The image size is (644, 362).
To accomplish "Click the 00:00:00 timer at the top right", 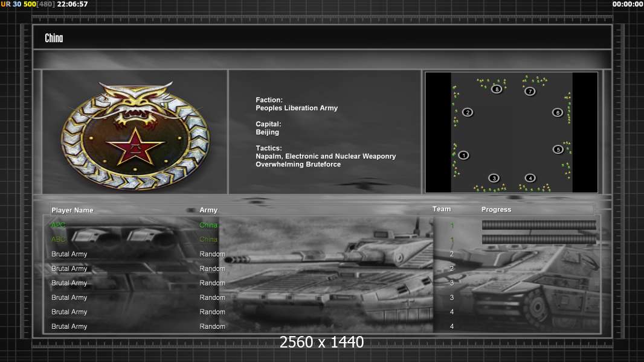I will point(628,4).
